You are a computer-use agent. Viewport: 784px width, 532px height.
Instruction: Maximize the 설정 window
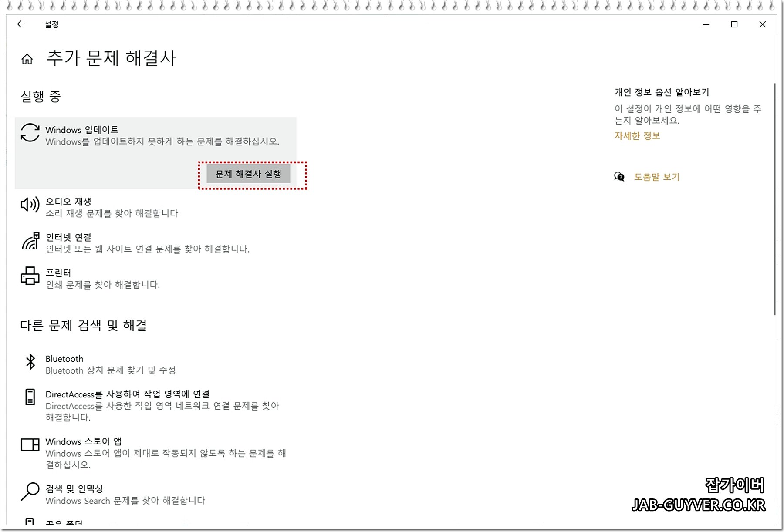pos(734,24)
